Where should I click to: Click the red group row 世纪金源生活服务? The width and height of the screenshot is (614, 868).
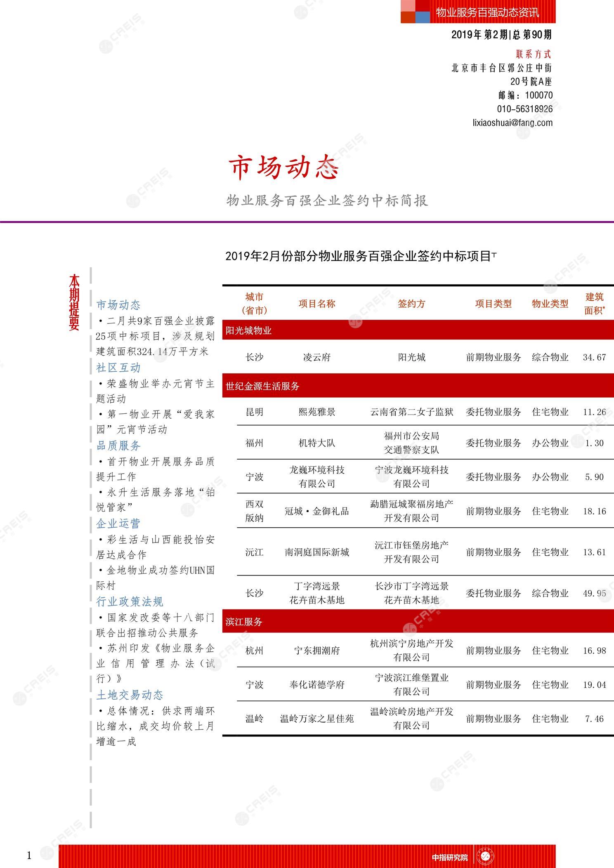(x=418, y=386)
